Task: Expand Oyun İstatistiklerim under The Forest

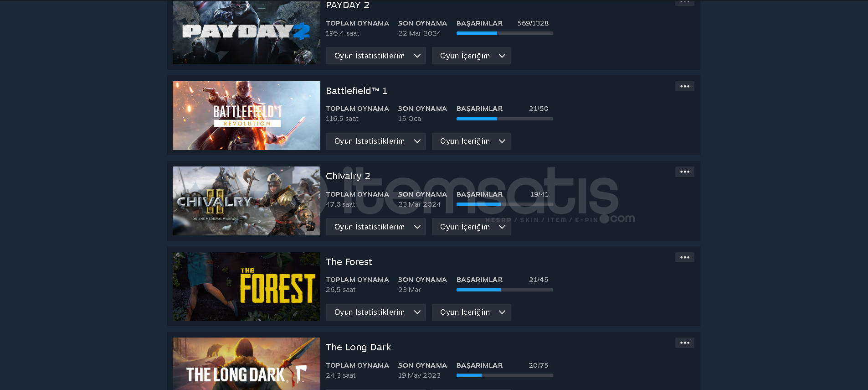Action: [x=375, y=312]
